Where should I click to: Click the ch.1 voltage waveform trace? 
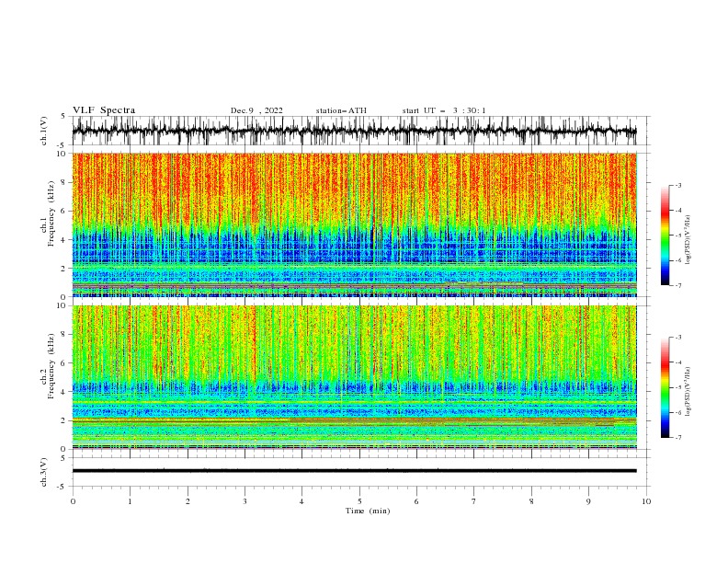(x=354, y=131)
